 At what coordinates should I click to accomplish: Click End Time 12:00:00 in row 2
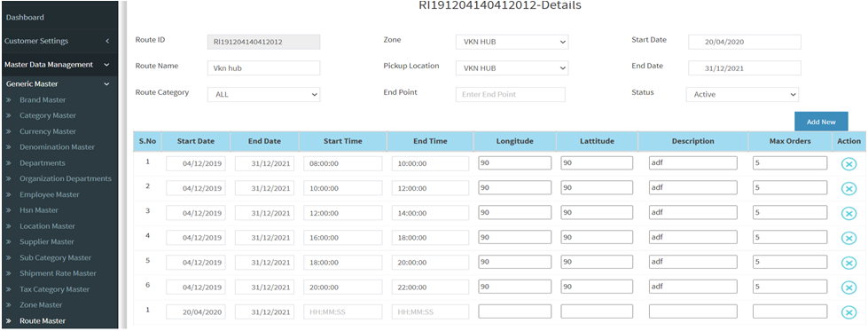(x=430, y=188)
